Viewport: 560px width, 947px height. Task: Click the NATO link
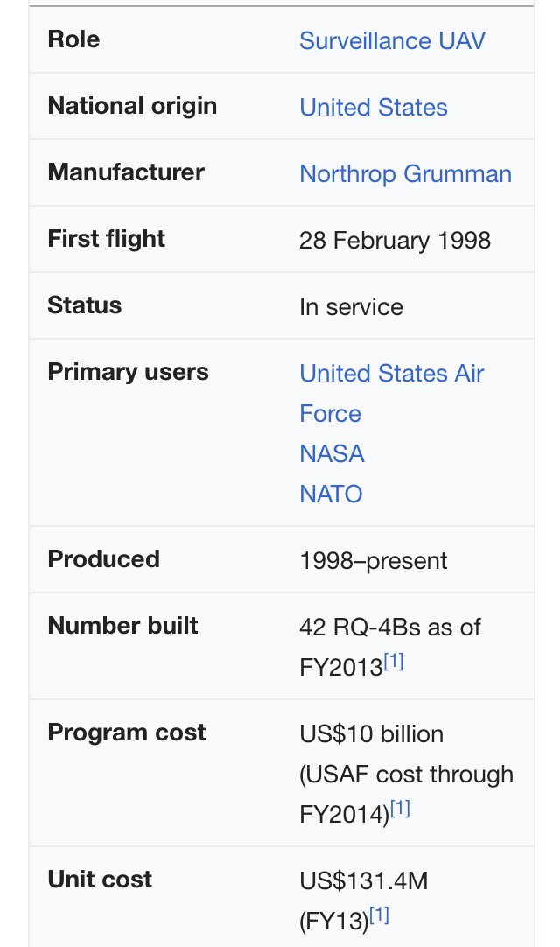(x=331, y=494)
